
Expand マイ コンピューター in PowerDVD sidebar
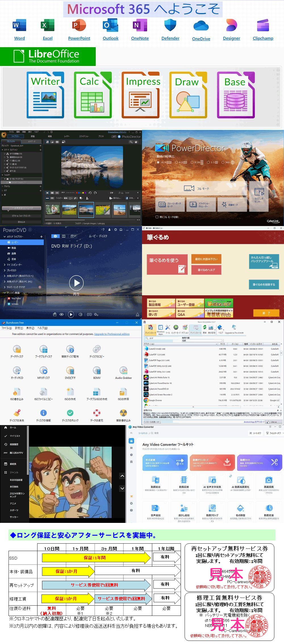[5, 265]
